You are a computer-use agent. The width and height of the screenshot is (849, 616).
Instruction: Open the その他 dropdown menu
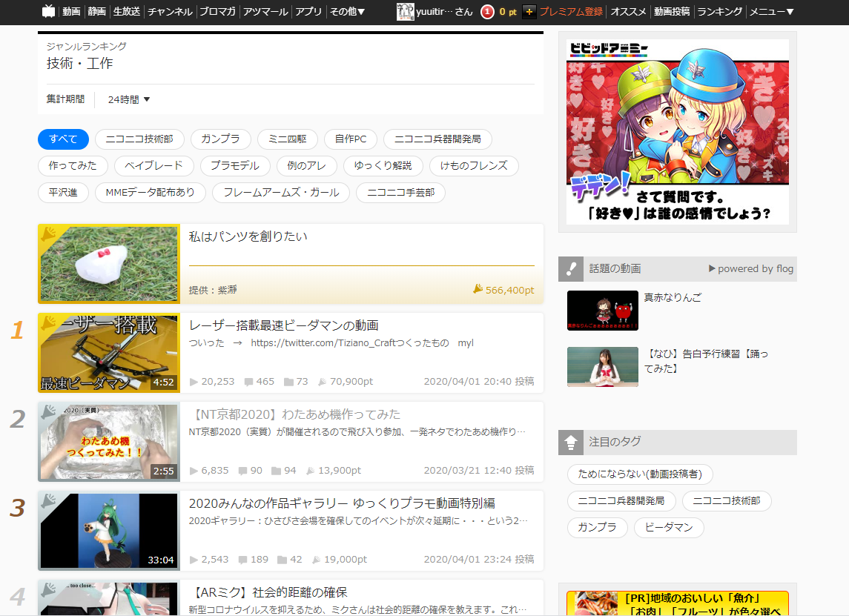[348, 11]
